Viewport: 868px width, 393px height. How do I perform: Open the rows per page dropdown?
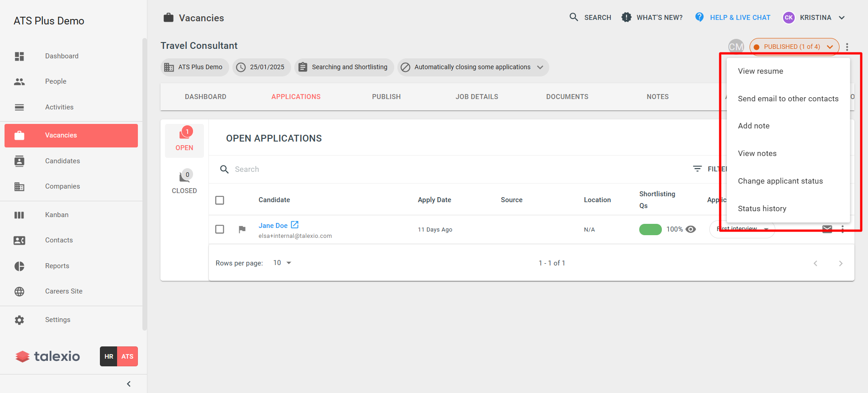283,263
